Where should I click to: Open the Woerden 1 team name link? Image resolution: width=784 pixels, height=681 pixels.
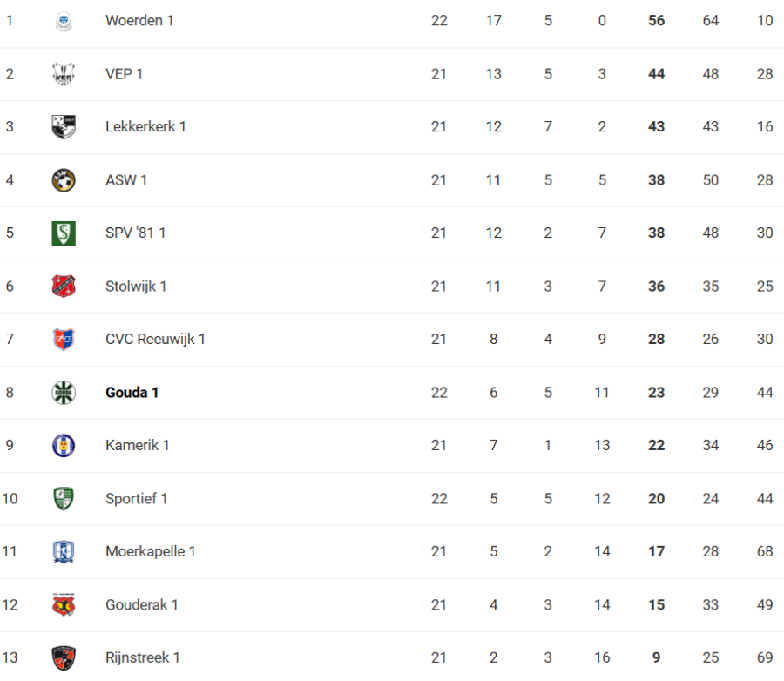coord(139,20)
